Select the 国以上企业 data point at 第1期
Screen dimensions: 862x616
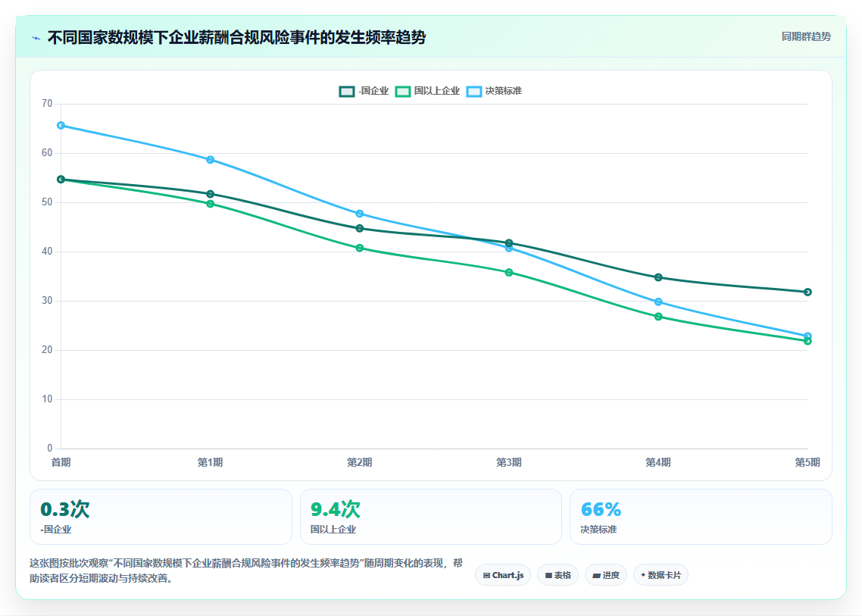point(210,204)
